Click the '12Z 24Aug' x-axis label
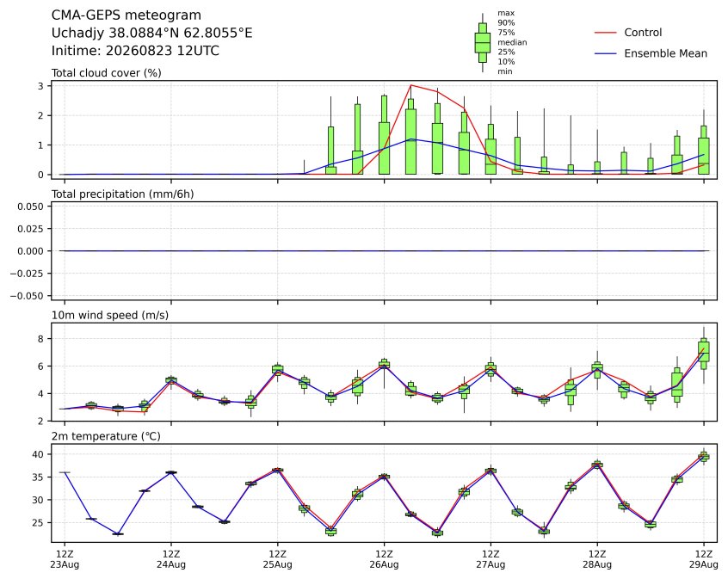The height and width of the screenshot is (579, 728). 171,559
